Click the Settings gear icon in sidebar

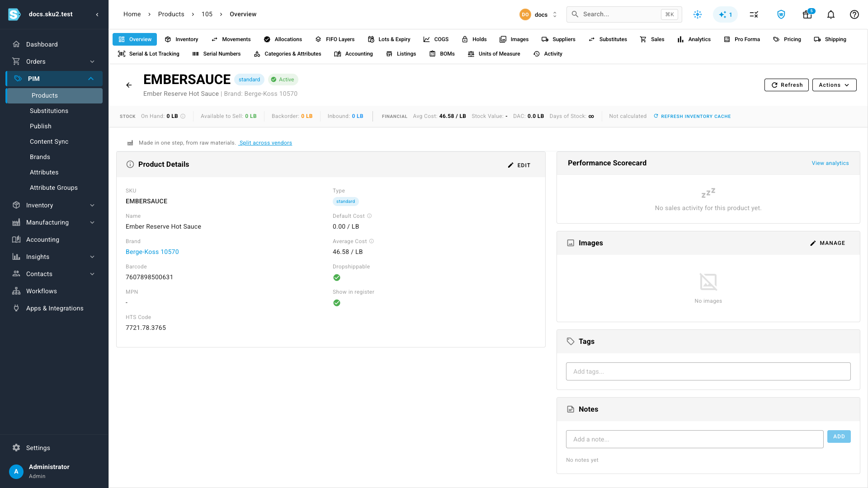tap(16, 448)
